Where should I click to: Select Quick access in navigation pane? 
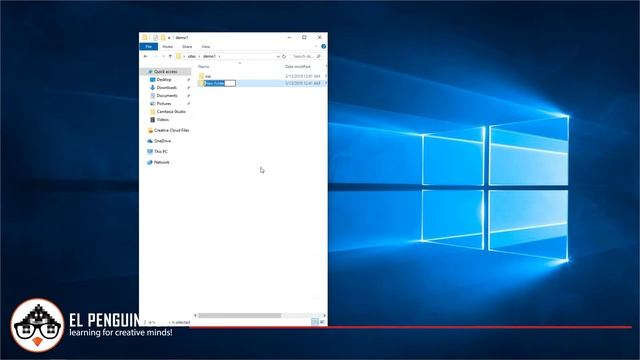pyautogui.click(x=165, y=71)
